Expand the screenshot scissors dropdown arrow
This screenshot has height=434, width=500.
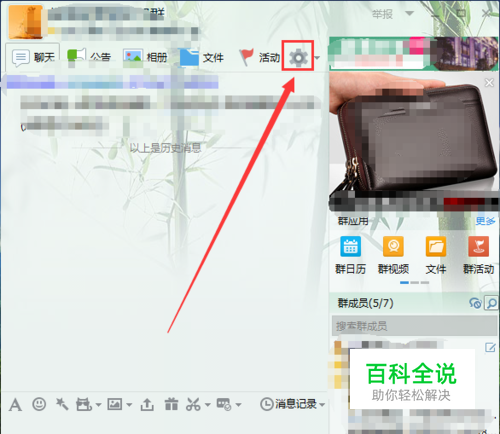tap(208, 405)
